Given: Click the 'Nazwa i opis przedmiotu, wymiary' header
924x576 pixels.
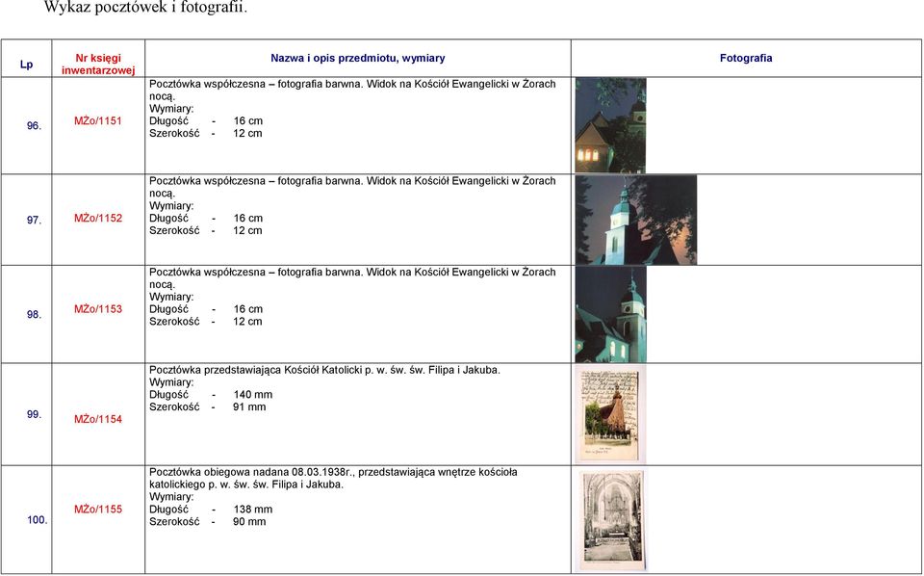Looking at the screenshot, I should click(x=358, y=58).
